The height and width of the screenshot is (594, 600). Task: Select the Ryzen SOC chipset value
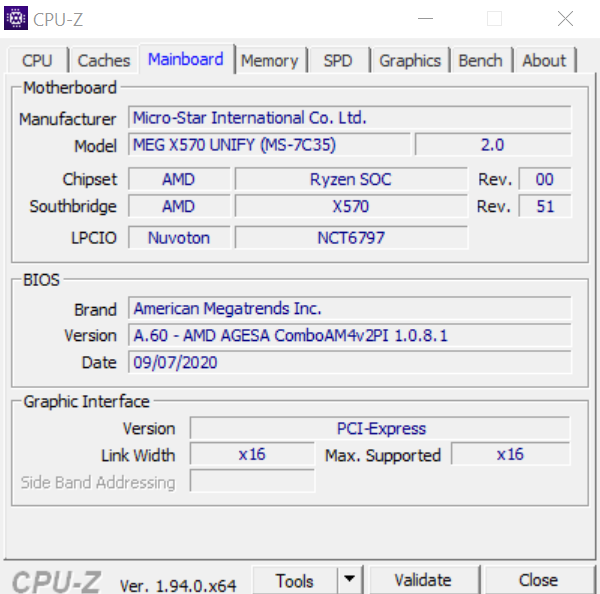coord(351,179)
